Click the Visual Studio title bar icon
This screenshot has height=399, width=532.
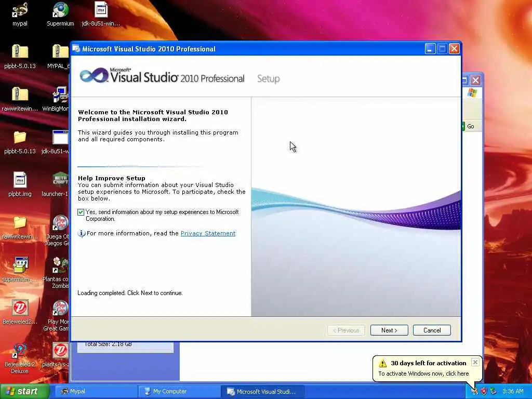76,49
